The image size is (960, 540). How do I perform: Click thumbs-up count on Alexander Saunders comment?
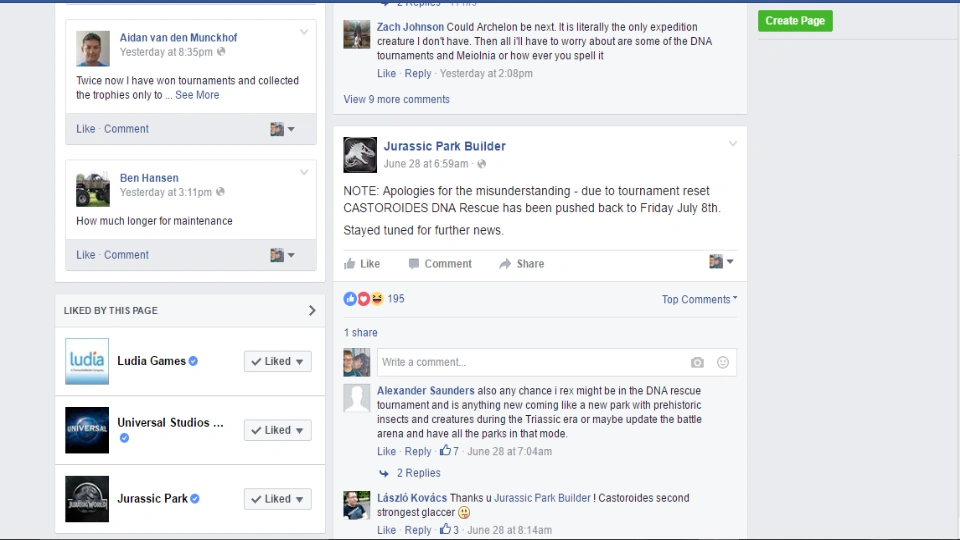[449, 451]
